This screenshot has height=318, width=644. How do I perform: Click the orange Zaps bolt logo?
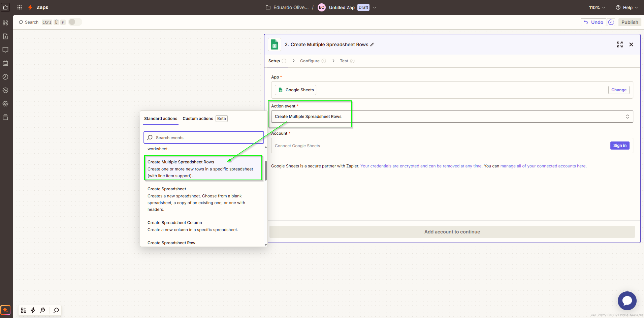coord(30,7)
